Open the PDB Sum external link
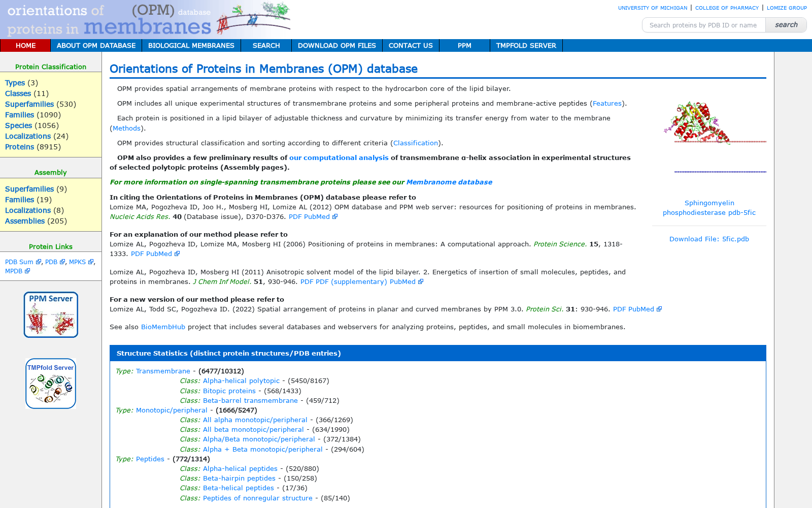This screenshot has width=812, height=508. pos(19,262)
